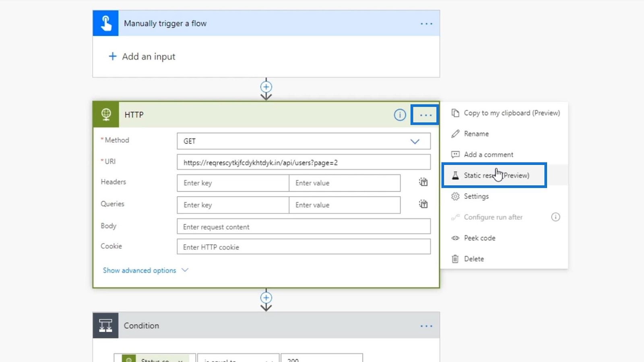Click the plus icon beside Add an input

(113, 56)
